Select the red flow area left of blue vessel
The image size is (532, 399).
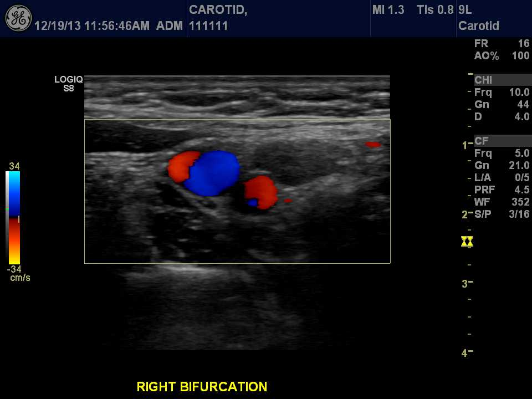(x=180, y=165)
